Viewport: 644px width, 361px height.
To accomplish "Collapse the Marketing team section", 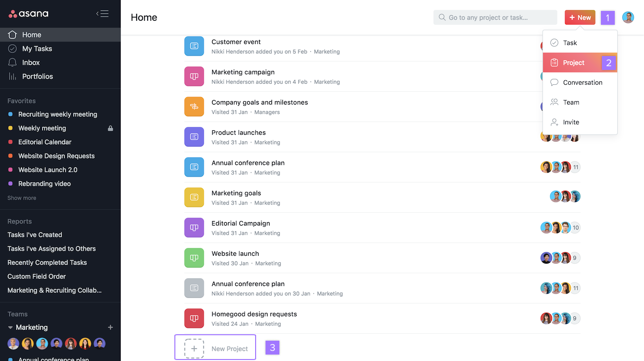I will click(x=11, y=327).
